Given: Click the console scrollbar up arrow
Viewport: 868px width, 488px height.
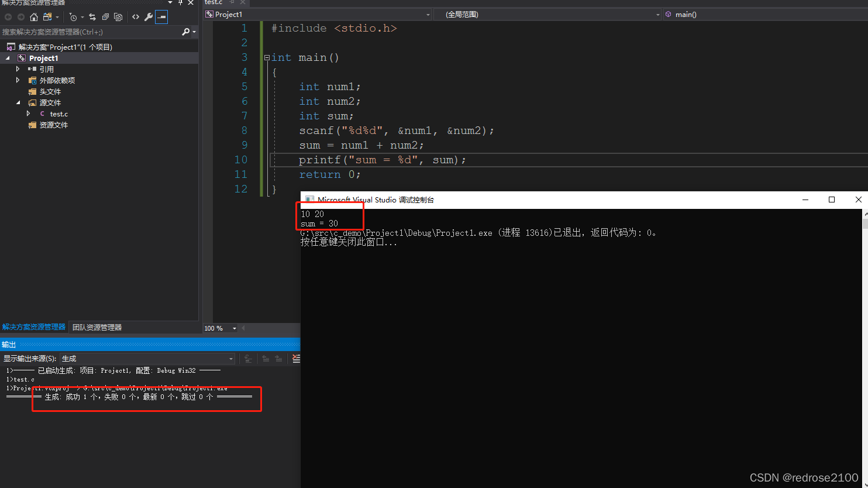Looking at the screenshot, I should 865,214.
